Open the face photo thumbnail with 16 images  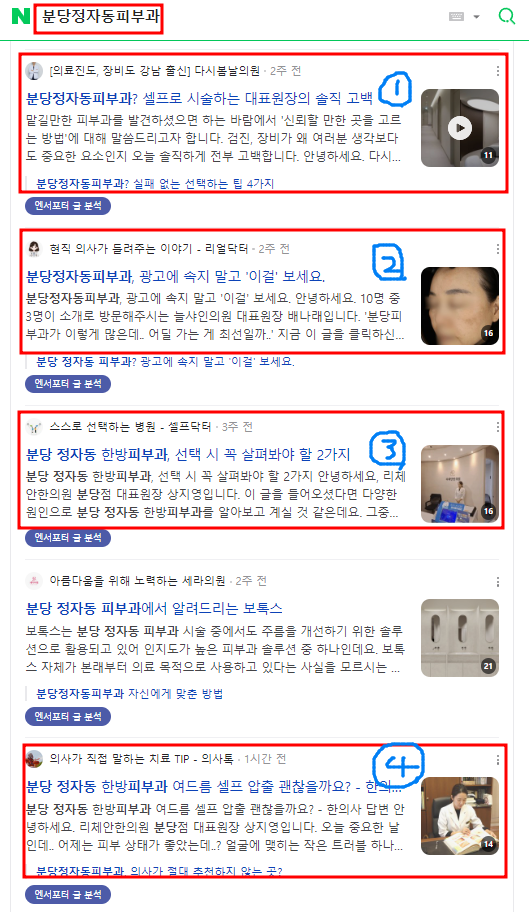coord(460,306)
